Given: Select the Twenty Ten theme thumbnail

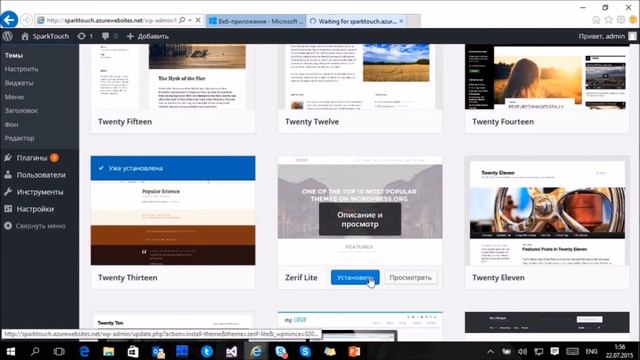Looking at the screenshot, I should pos(173,327).
